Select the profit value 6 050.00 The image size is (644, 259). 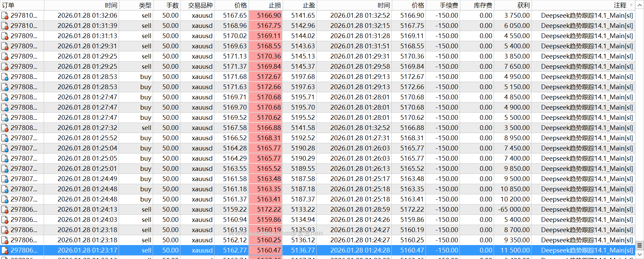click(x=517, y=26)
